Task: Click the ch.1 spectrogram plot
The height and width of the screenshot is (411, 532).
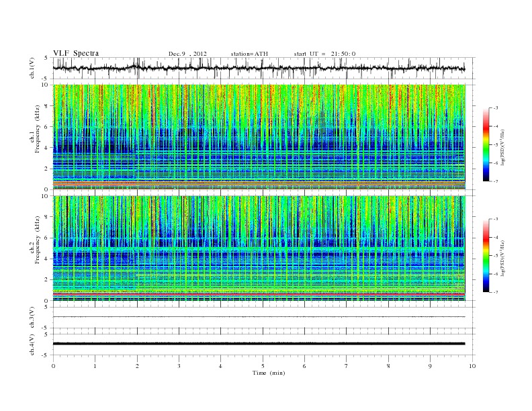Action: point(259,137)
